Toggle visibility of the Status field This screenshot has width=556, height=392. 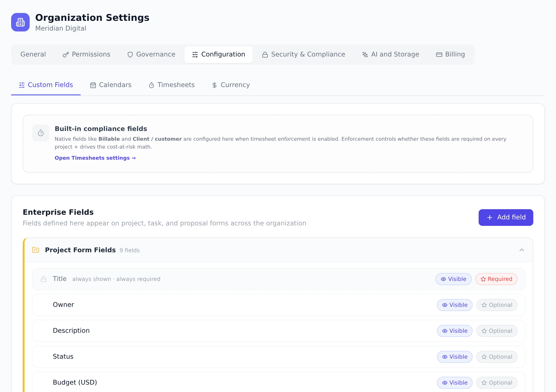[x=455, y=357]
